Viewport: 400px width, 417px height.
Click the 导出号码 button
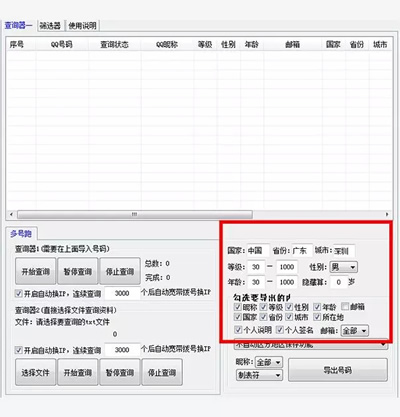click(x=338, y=370)
